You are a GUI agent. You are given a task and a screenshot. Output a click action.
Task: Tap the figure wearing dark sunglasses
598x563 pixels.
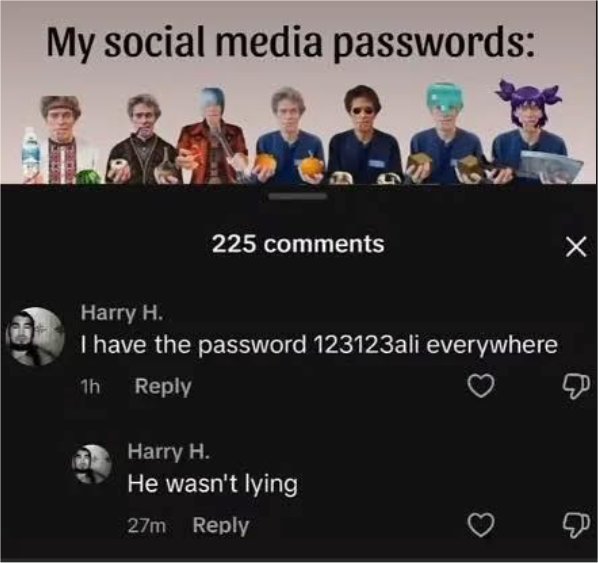point(364,134)
